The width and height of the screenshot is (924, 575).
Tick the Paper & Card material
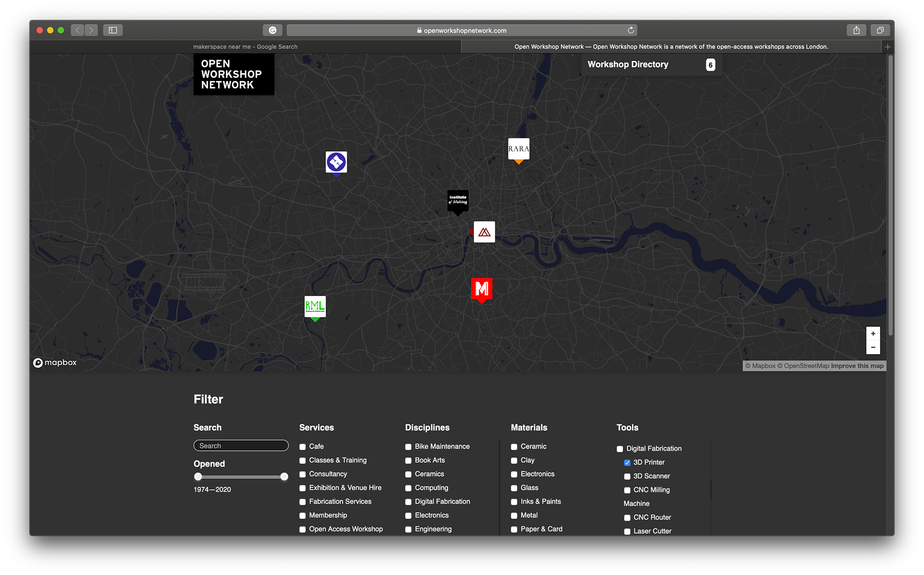coord(514,529)
